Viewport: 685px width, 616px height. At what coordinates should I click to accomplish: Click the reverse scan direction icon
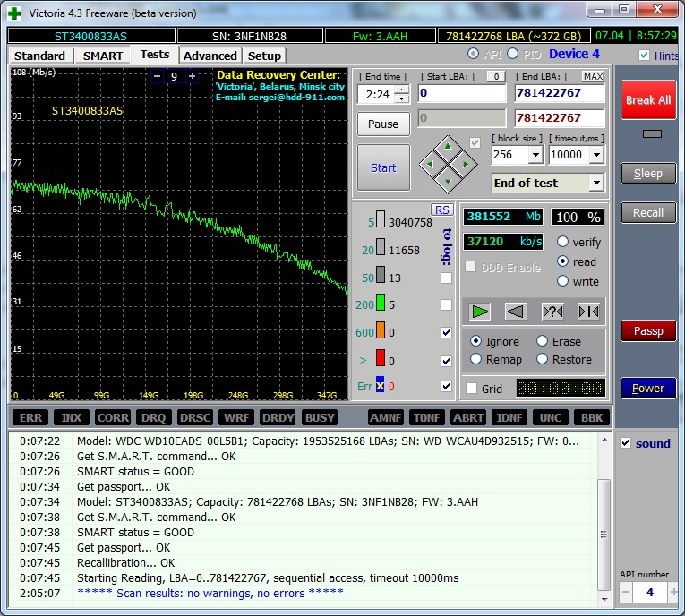click(516, 312)
